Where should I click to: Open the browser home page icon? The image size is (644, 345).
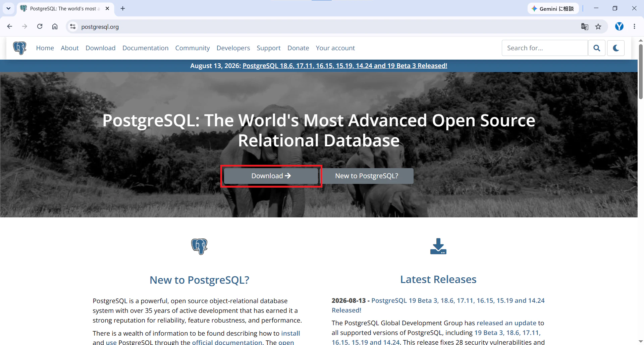click(x=55, y=26)
